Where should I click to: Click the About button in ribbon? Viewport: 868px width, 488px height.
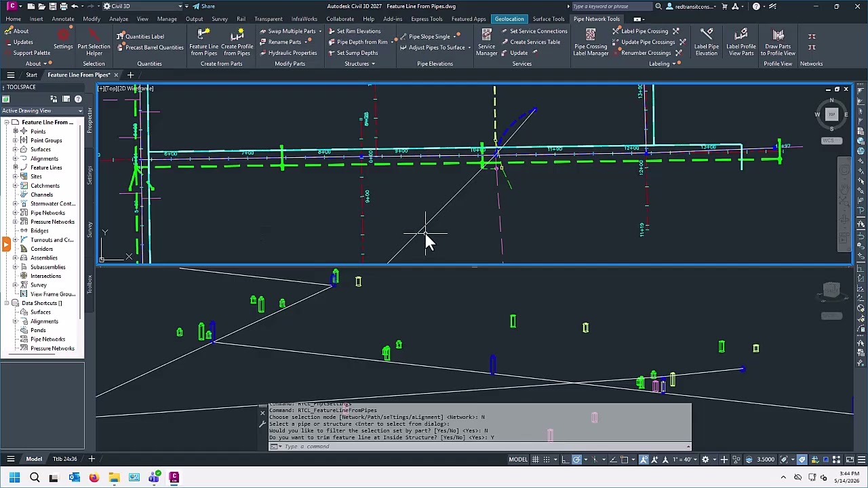pos(16,31)
